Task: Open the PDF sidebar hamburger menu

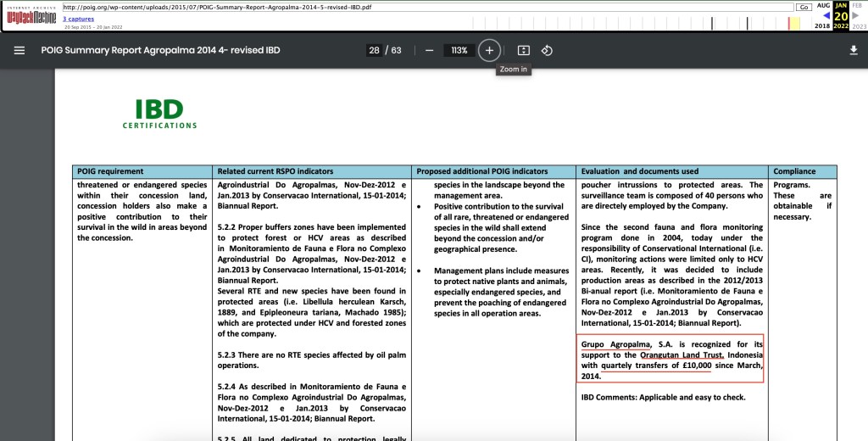Action: click(x=19, y=50)
